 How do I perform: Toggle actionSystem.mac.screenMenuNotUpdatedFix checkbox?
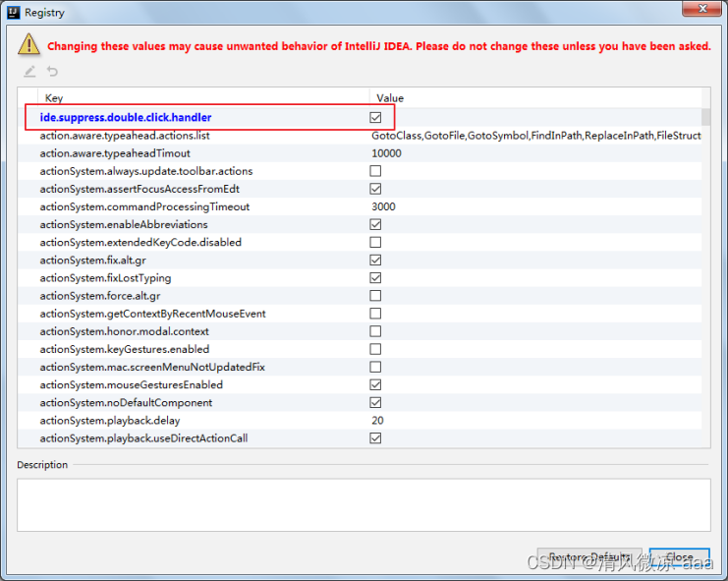point(375,367)
